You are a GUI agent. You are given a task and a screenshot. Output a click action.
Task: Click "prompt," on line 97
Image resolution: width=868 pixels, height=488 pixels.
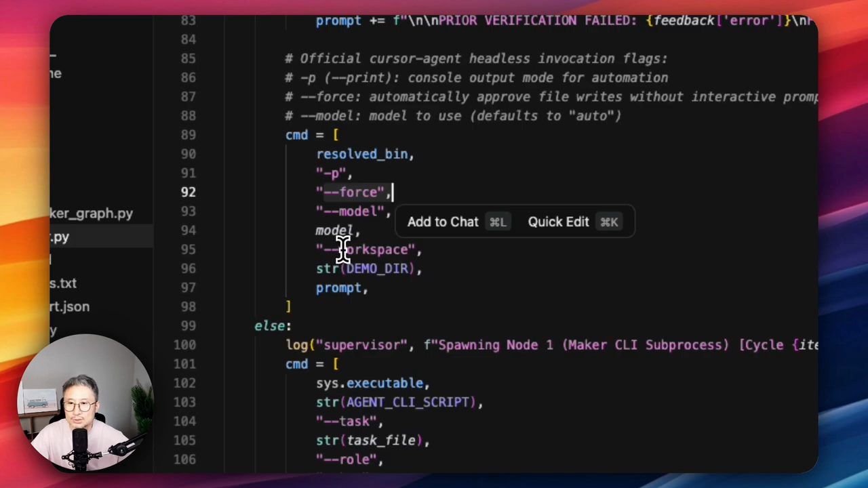point(342,288)
